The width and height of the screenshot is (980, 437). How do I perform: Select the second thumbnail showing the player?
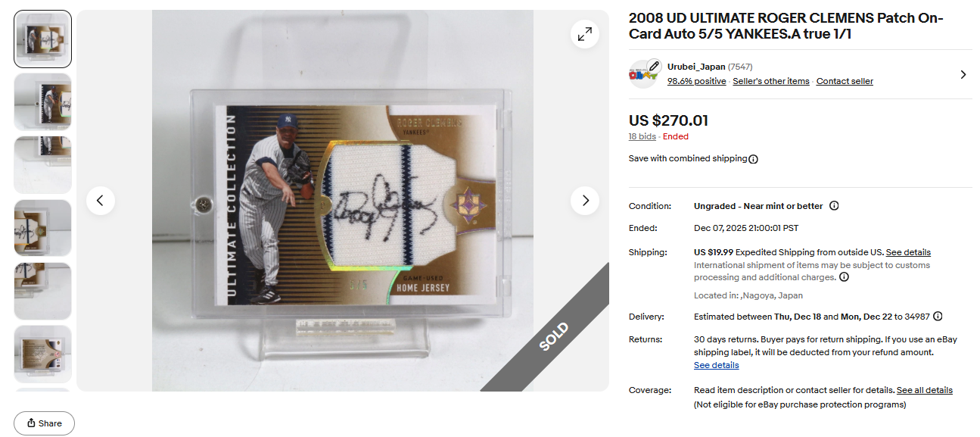click(x=43, y=101)
